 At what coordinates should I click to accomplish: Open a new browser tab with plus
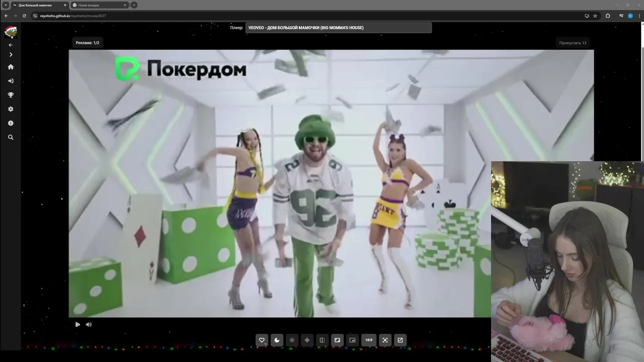[x=134, y=5]
